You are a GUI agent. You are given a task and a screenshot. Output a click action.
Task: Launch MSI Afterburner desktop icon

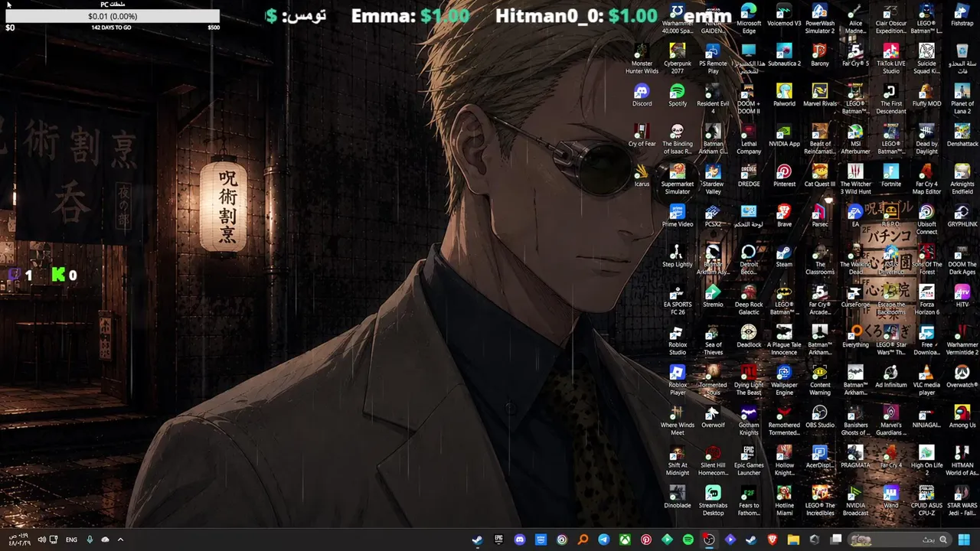(855, 139)
